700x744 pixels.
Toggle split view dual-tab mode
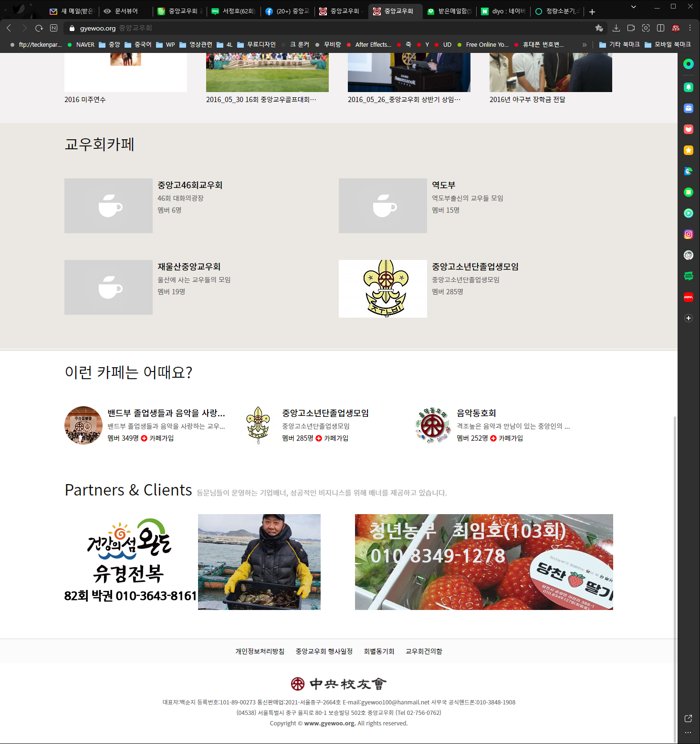click(x=660, y=28)
